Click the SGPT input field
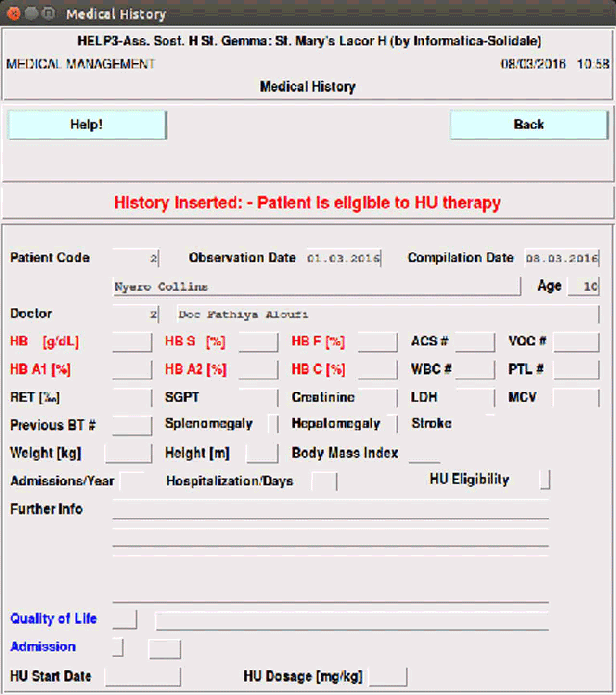Image resolution: width=616 pixels, height=695 pixels. [x=258, y=398]
